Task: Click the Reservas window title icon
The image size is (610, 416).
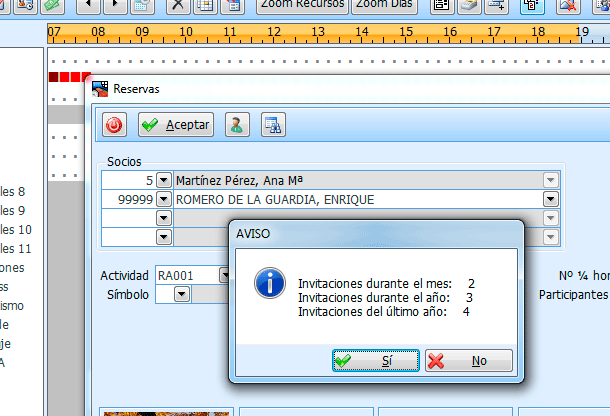Action: point(100,89)
